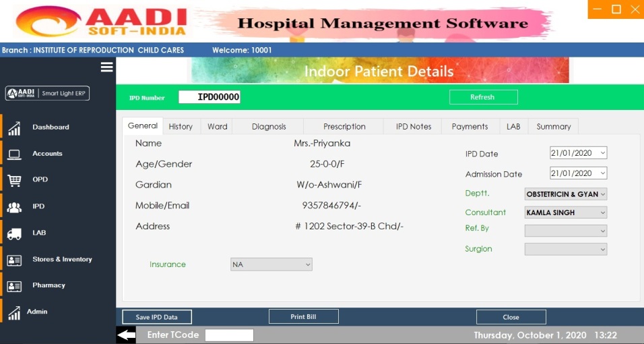Screen dimensions: 644x344
Task: Click the Enter TCode input field
Action: [229, 335]
